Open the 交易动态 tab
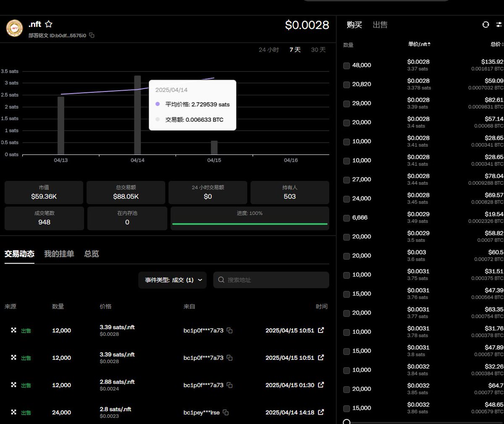504x424 pixels. (19, 254)
